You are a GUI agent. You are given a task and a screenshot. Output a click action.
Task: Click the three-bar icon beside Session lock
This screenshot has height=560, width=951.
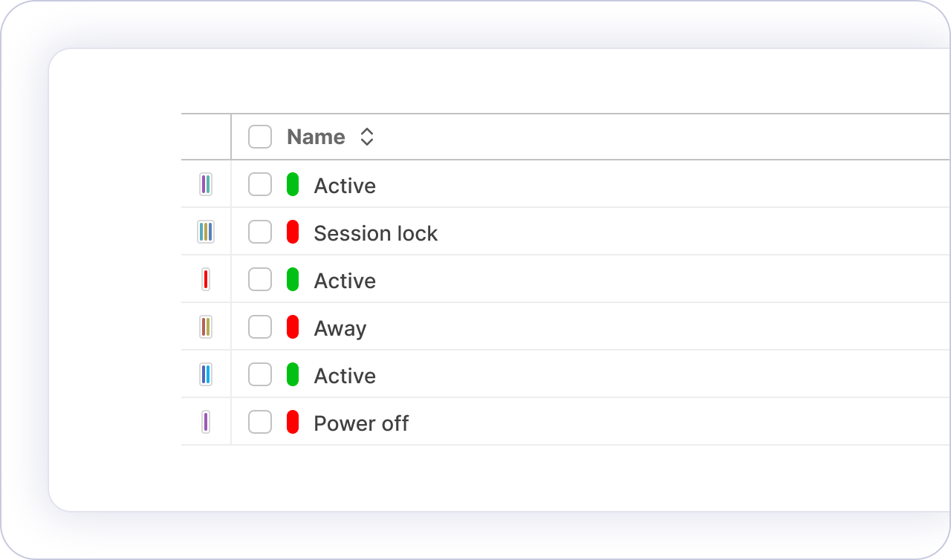click(206, 232)
